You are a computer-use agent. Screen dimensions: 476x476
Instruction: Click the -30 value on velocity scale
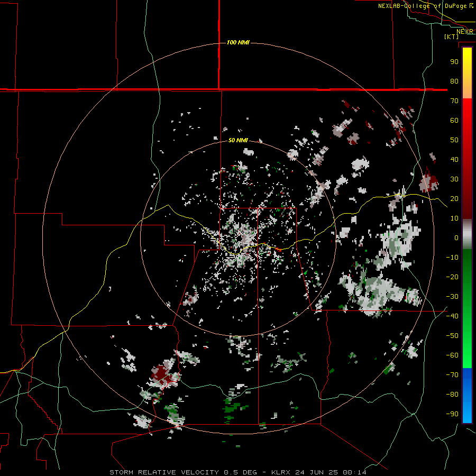point(452,297)
